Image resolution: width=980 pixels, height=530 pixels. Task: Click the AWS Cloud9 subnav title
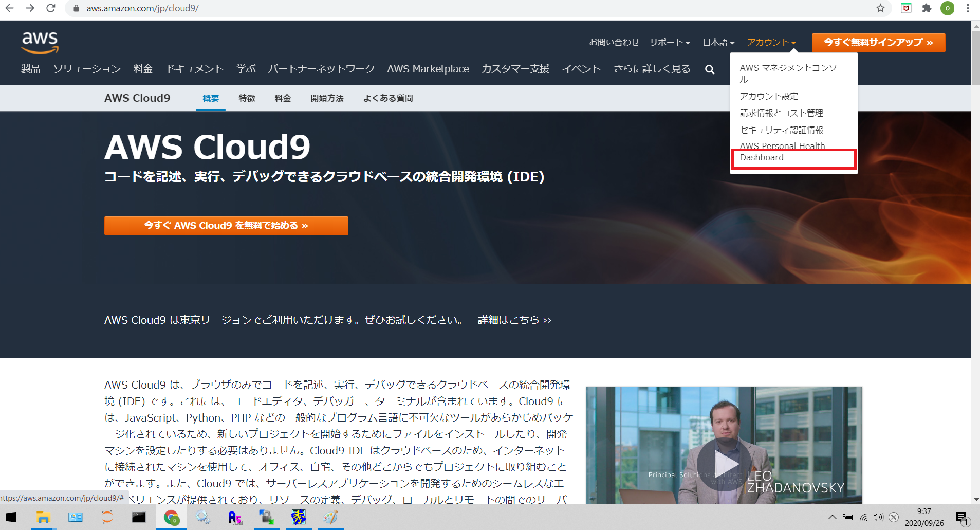(137, 98)
